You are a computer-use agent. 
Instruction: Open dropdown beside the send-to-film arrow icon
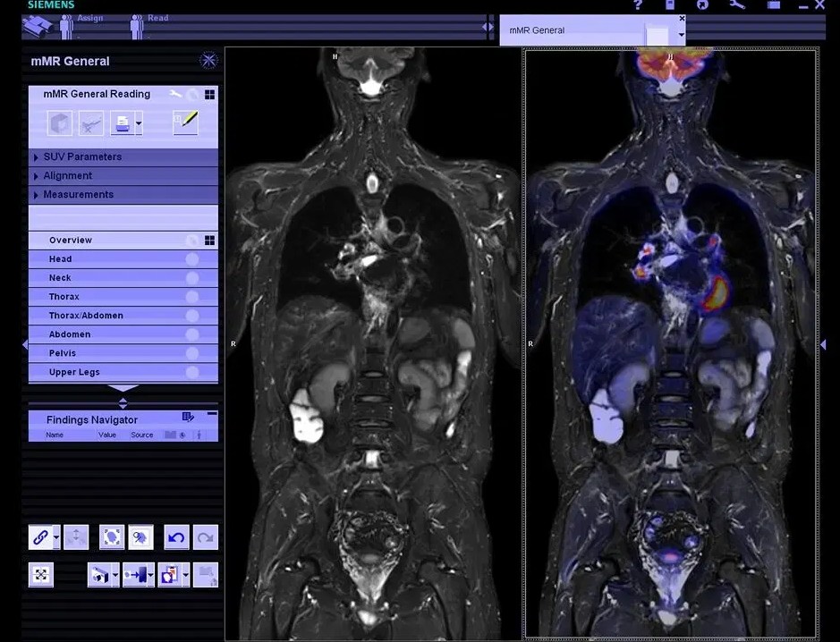(x=151, y=576)
